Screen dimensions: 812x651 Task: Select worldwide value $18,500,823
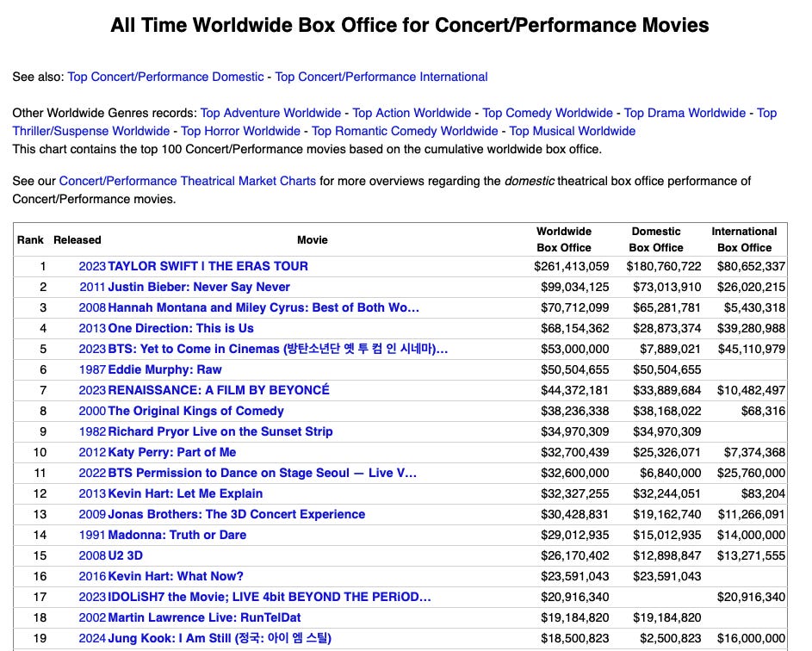(575, 639)
